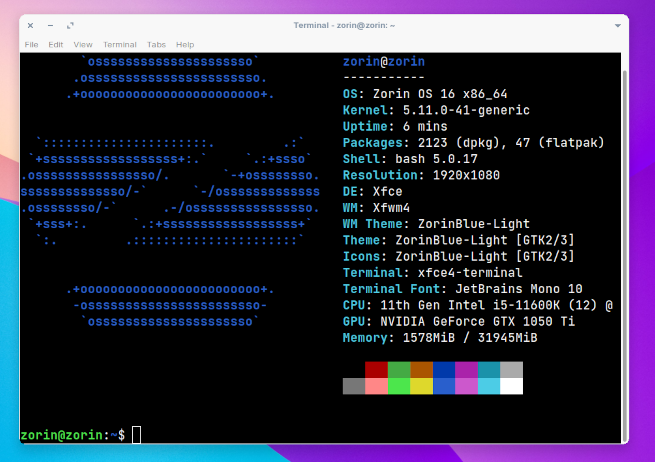Open the Edit menu

click(x=56, y=44)
